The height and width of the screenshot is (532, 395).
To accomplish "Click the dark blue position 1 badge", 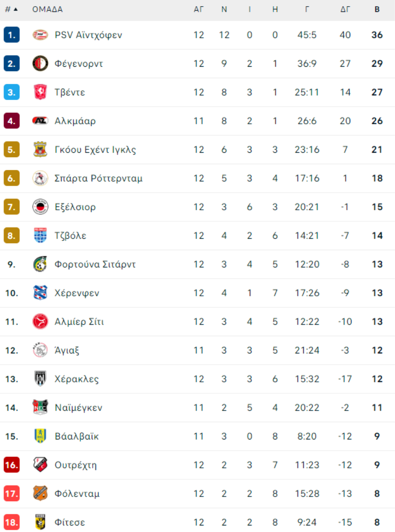I will 11,35.
